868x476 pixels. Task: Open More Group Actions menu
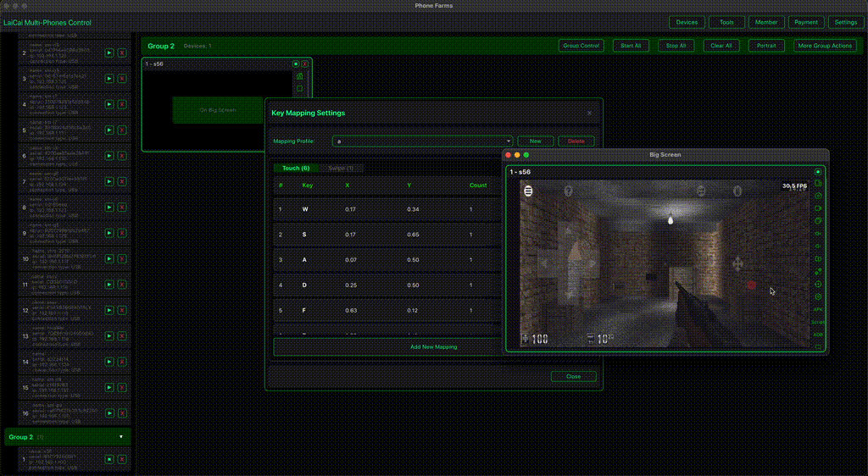(825, 46)
